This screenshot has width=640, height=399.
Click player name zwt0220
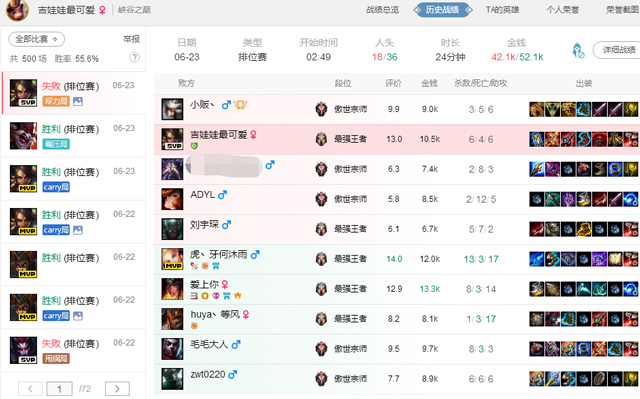[x=208, y=374]
